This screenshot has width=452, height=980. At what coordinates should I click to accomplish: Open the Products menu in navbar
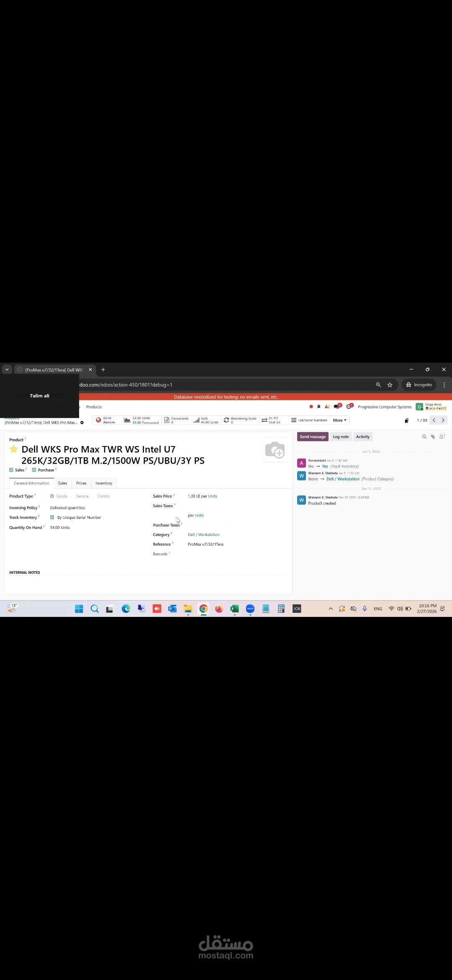pyautogui.click(x=94, y=407)
